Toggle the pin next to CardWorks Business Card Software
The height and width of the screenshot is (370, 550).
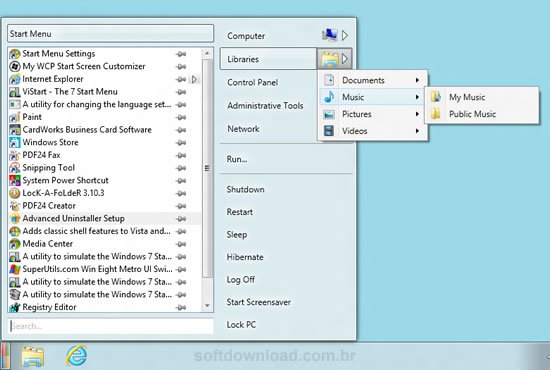coord(181,130)
